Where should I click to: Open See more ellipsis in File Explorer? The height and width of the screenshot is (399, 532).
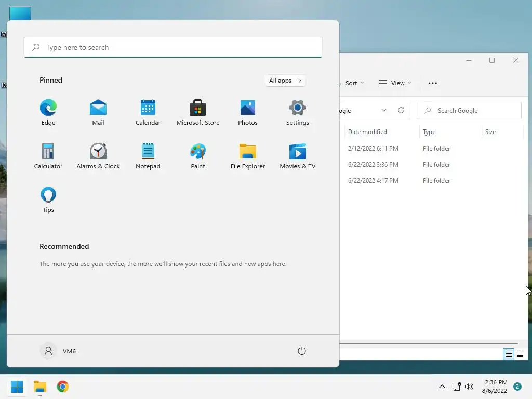[433, 83]
